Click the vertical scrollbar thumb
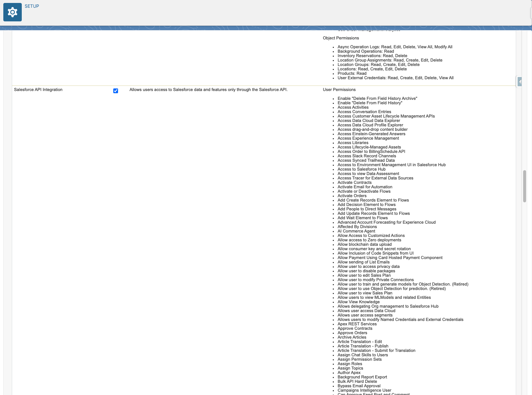This screenshot has width=532, height=395. (x=524, y=186)
